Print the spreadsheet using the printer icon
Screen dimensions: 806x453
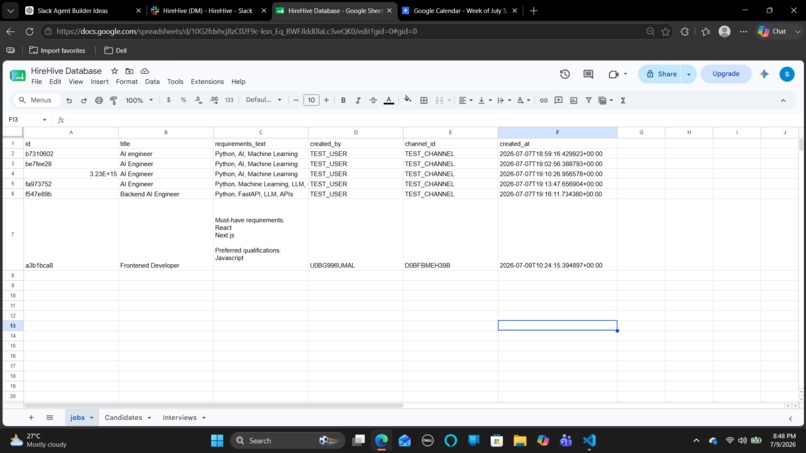[99, 100]
